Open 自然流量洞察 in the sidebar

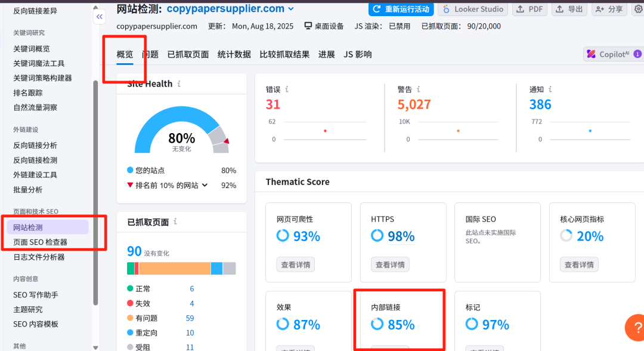coord(35,107)
